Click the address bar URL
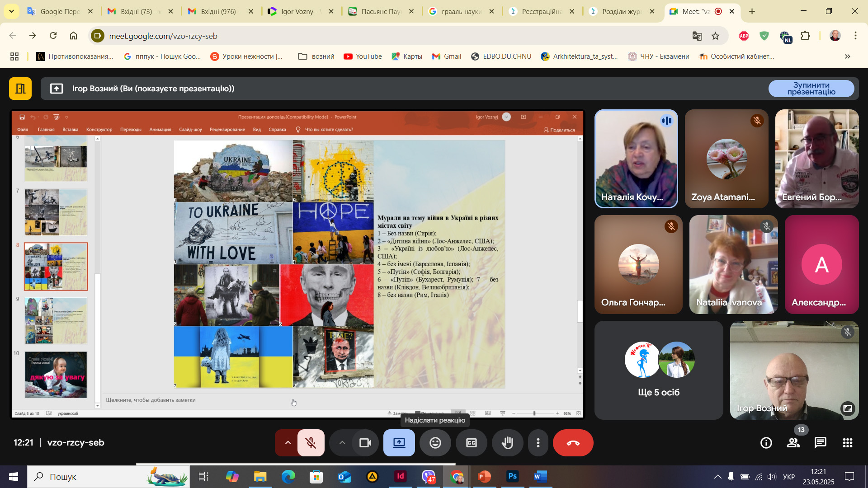Viewport: 868px width, 488px height. [163, 36]
